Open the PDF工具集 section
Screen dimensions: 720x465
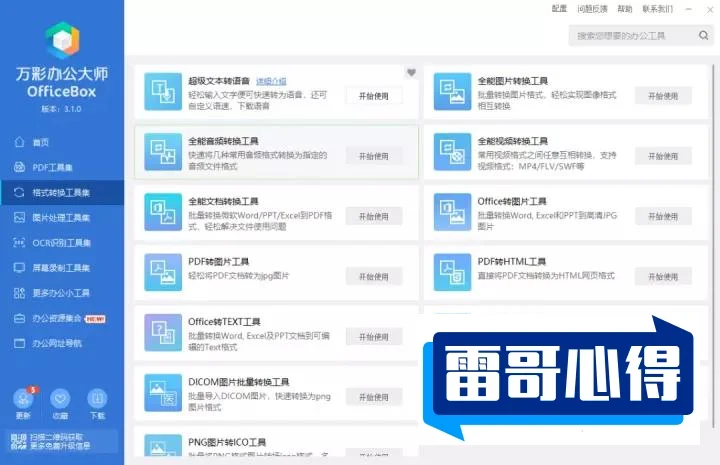pos(62,167)
